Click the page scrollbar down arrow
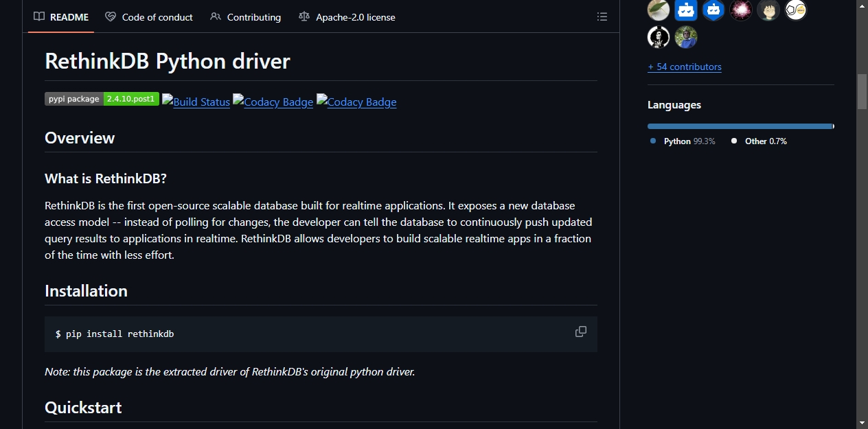The image size is (868, 429). click(x=862, y=423)
